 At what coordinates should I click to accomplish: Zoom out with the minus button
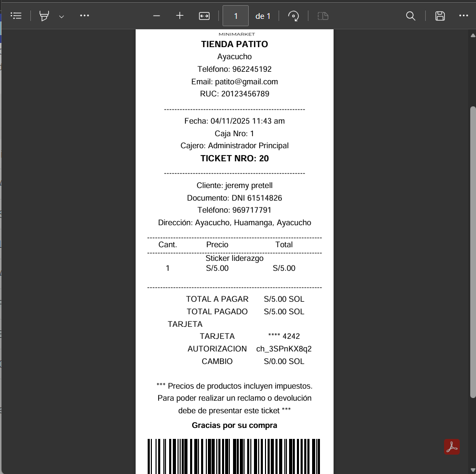point(157,16)
